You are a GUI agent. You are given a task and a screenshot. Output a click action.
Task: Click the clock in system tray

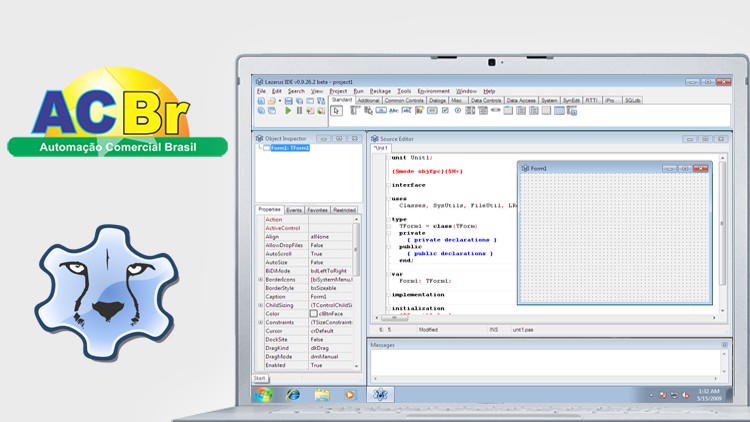pyautogui.click(x=709, y=395)
